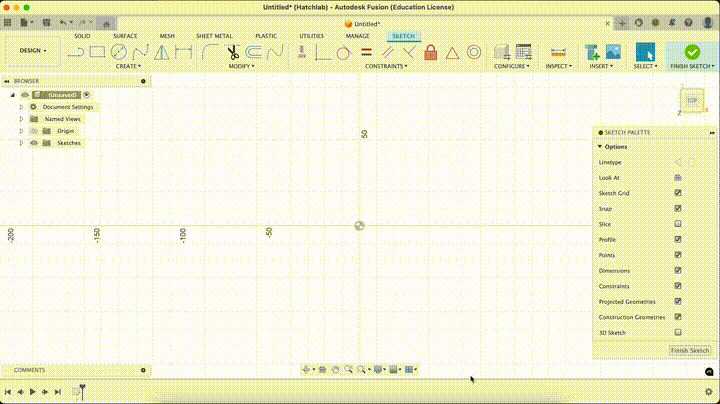Select the Center Diameter Circle tool
This screenshot has height=404, width=720.
click(x=118, y=52)
